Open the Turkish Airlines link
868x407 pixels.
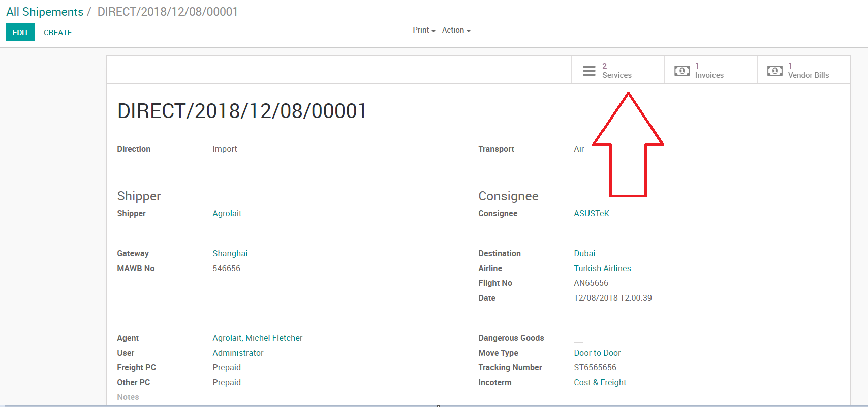click(602, 268)
